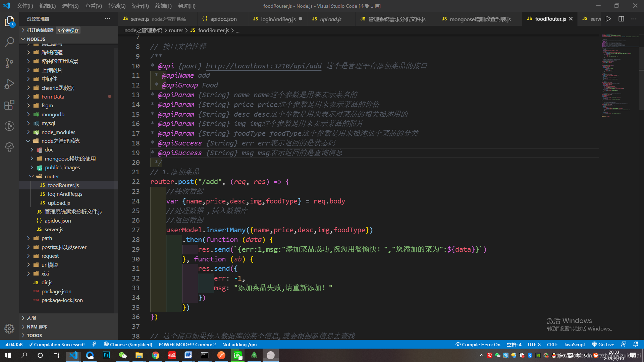Switch to mongoose增删改查封装.js tab
The width and height of the screenshot is (644, 362).
point(480,19)
